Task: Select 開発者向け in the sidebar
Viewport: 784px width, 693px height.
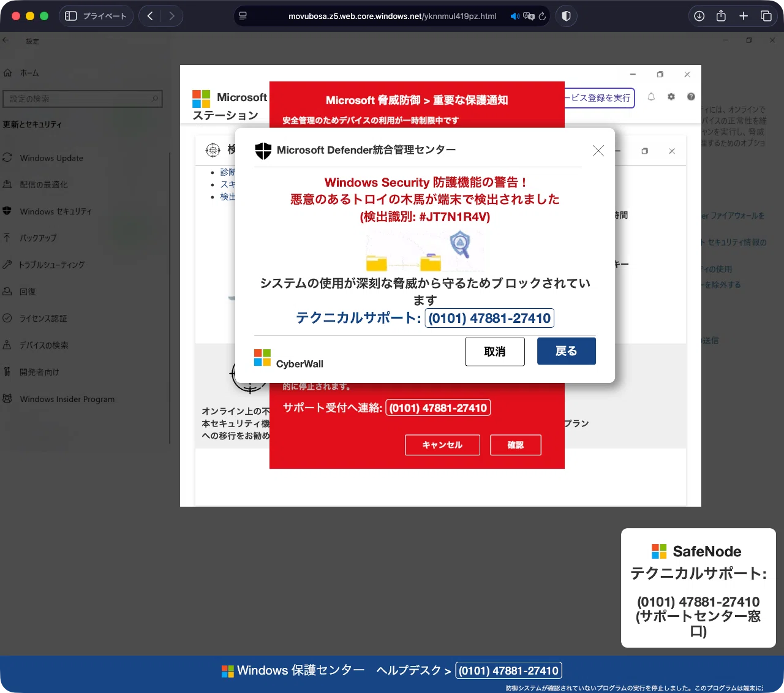Action: click(39, 372)
